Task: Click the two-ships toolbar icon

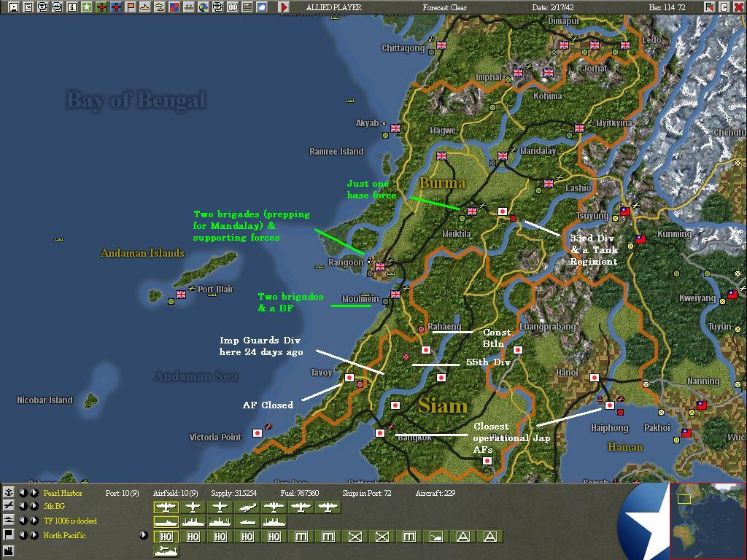Action: 160,7
